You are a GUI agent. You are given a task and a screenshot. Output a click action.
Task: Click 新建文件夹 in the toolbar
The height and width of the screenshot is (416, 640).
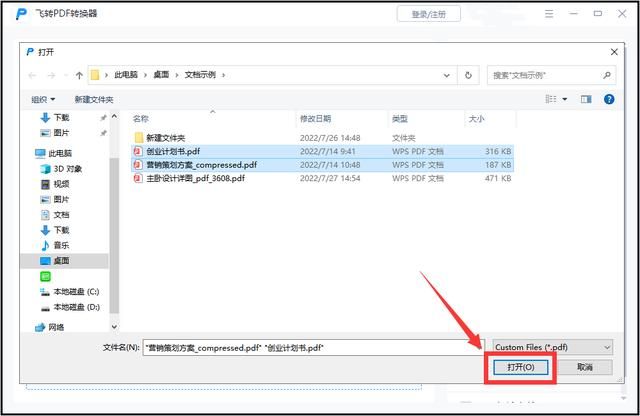pyautogui.click(x=94, y=99)
